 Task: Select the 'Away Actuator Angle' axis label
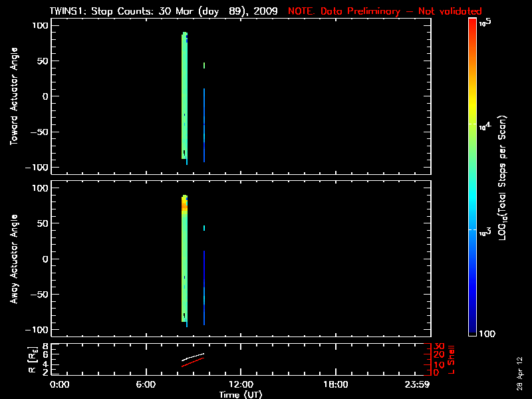(14, 259)
